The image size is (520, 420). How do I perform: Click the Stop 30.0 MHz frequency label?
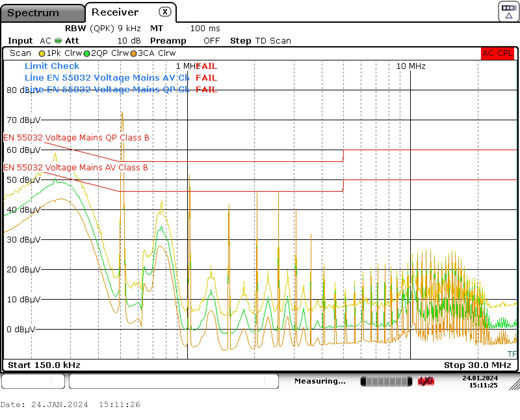[x=477, y=365]
